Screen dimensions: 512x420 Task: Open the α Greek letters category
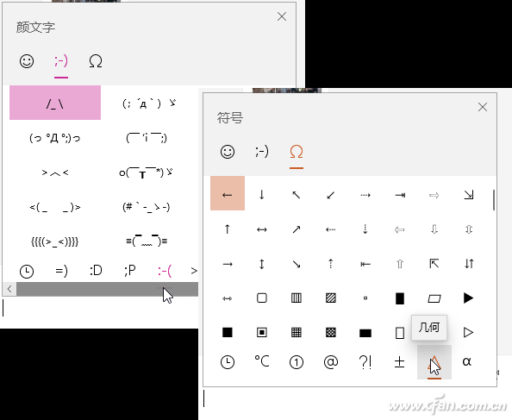[x=467, y=362]
